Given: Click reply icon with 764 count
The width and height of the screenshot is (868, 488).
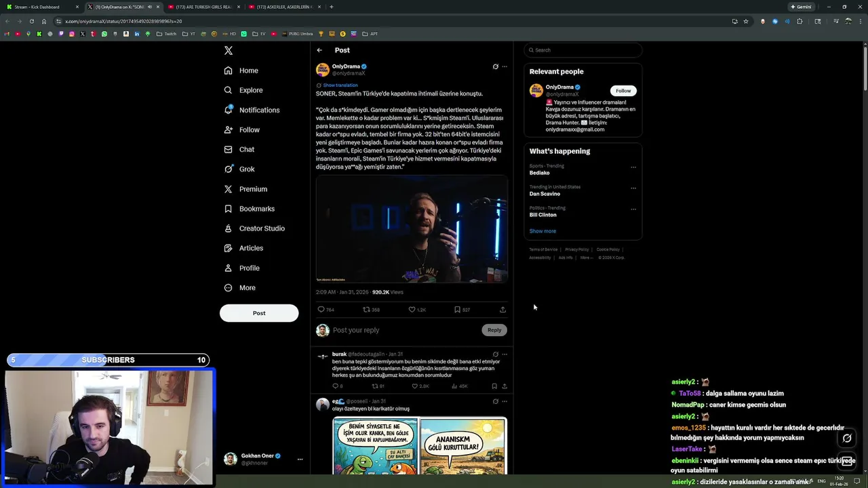Looking at the screenshot, I should point(325,310).
